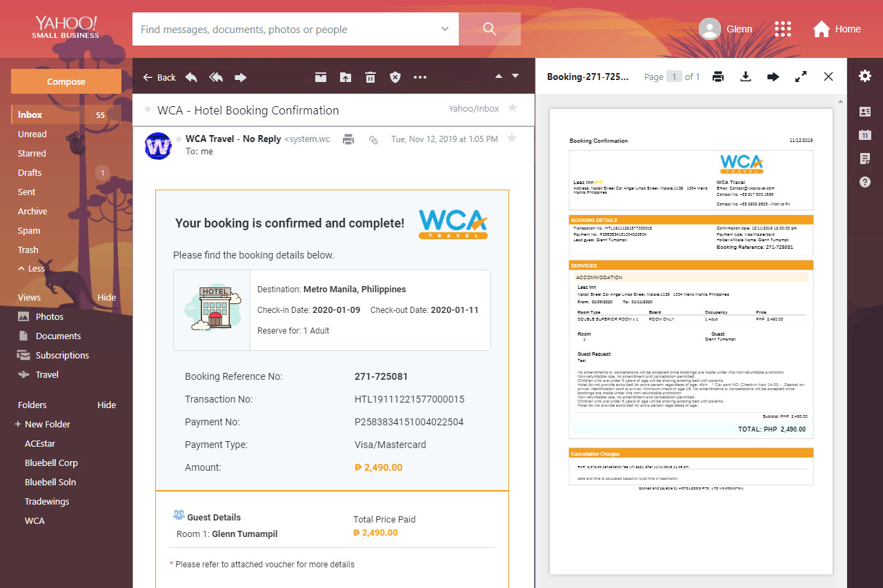Click the Forward arrow in the mail toolbar

click(241, 77)
